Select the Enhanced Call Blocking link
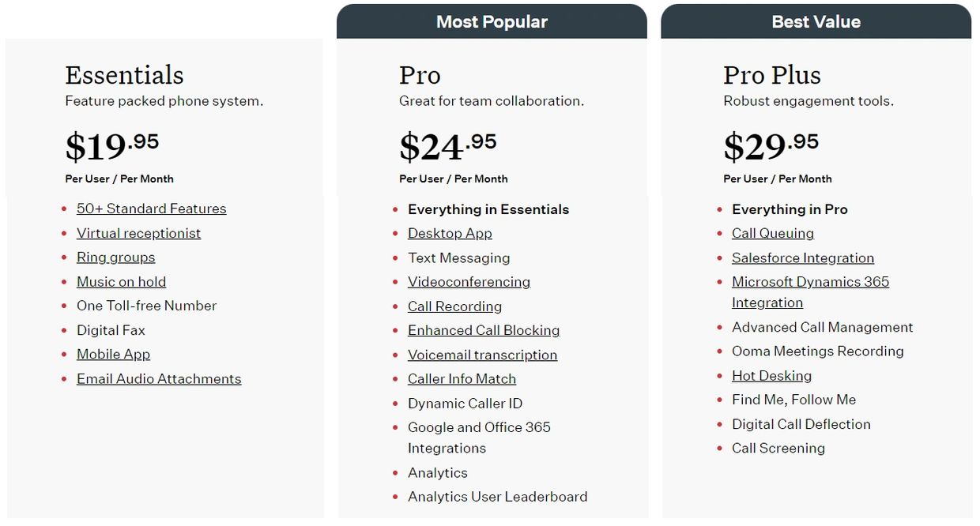 pos(484,330)
